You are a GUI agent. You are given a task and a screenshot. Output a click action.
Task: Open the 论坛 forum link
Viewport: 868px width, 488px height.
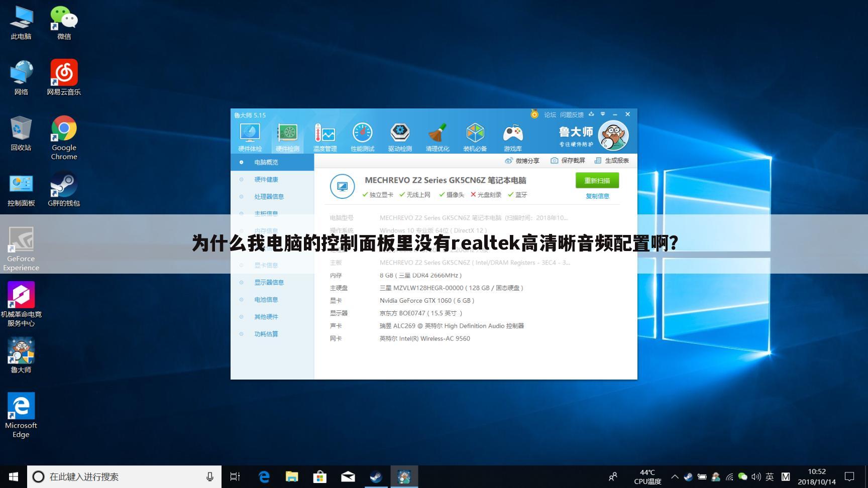(550, 115)
